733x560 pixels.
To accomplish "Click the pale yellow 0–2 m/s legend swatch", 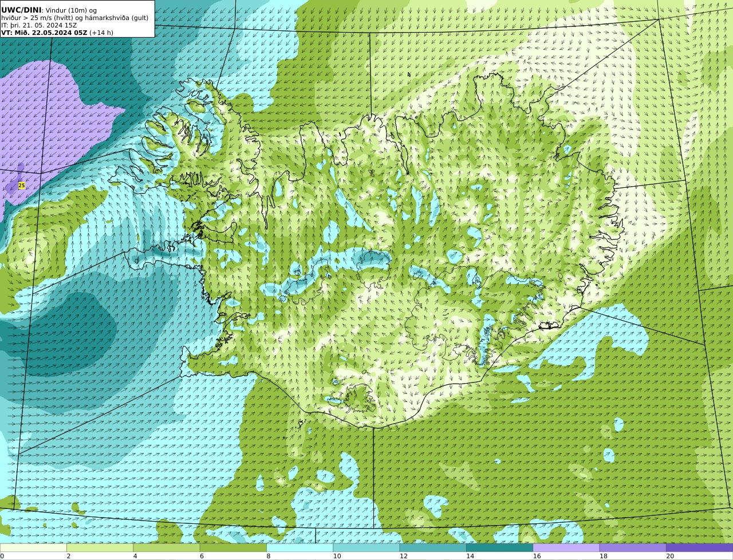I will 33,547.
